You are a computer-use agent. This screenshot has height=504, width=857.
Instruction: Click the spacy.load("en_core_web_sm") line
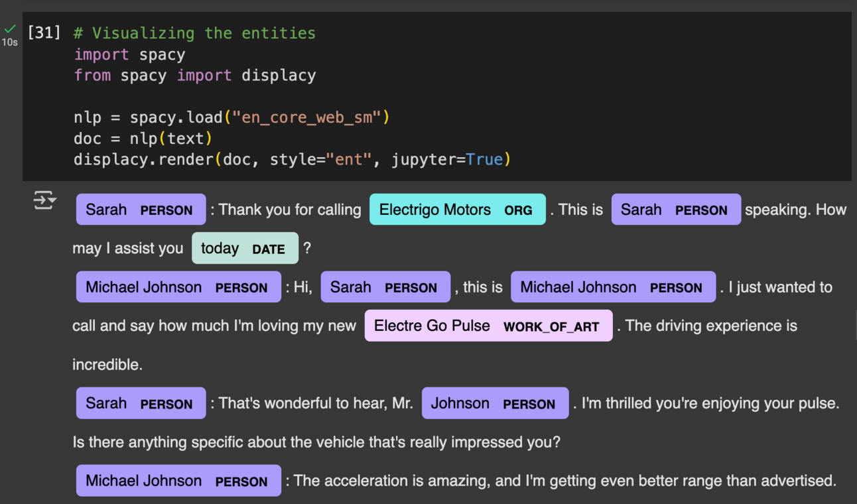coord(231,118)
